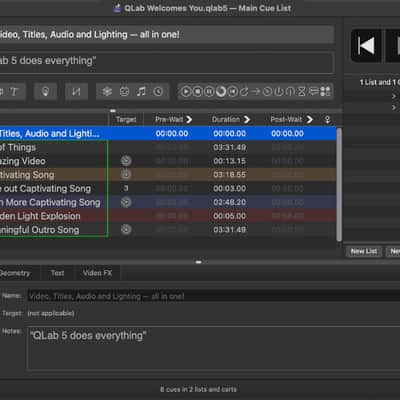
Task: Add a Start cue from the toolbar
Action: click(x=186, y=92)
